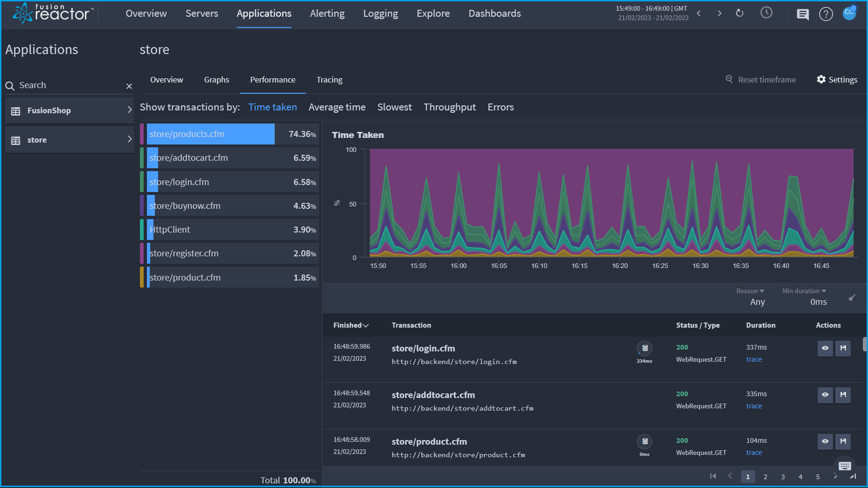Click the FusionShop table icon
Screen dimensions: 868x488
point(15,111)
